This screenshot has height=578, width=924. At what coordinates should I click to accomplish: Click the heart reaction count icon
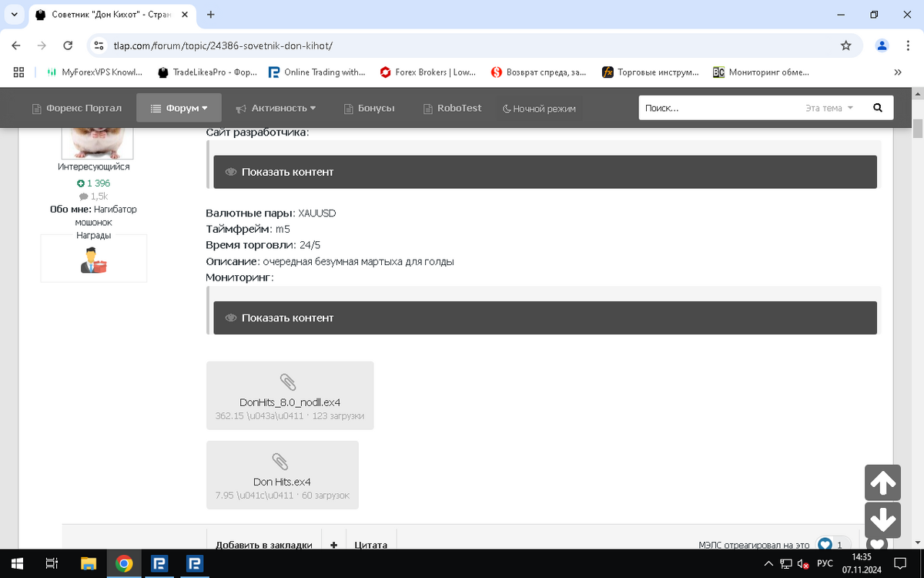[x=825, y=544]
